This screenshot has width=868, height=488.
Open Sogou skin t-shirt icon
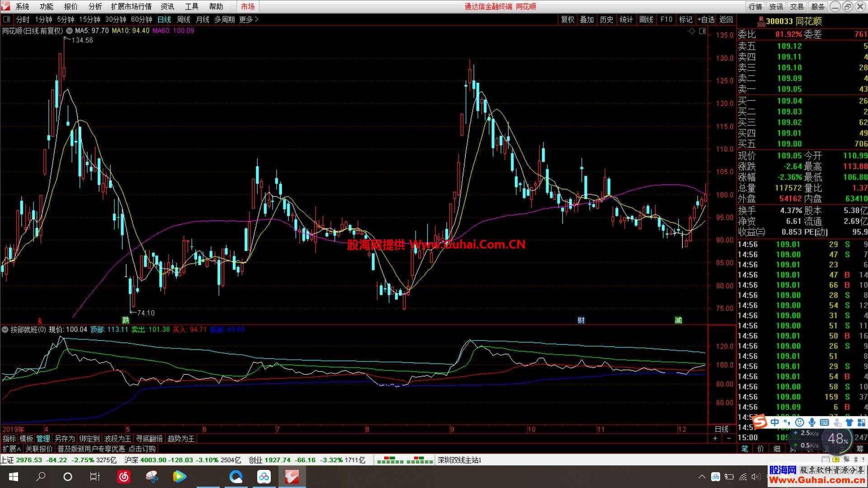point(849,422)
